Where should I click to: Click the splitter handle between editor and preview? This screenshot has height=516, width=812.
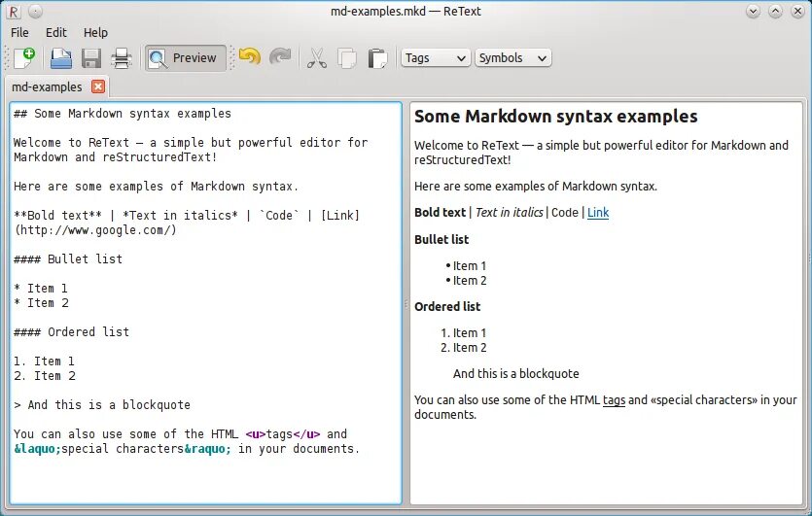click(406, 305)
